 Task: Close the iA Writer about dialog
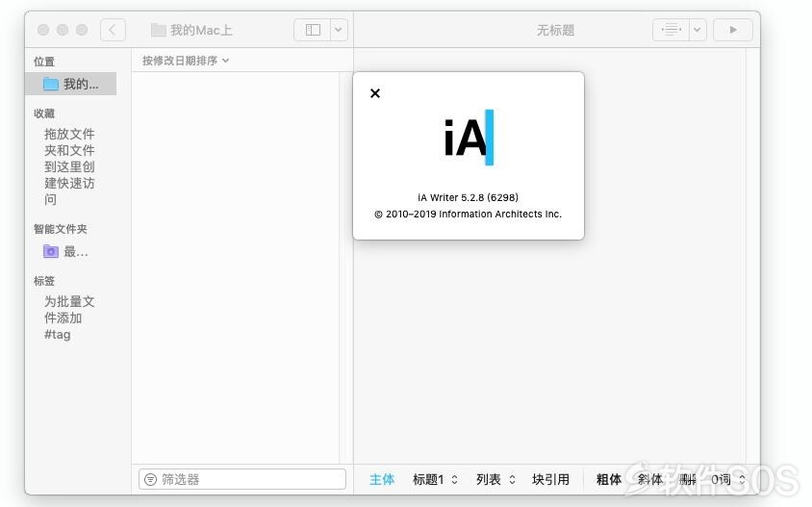pos(375,93)
